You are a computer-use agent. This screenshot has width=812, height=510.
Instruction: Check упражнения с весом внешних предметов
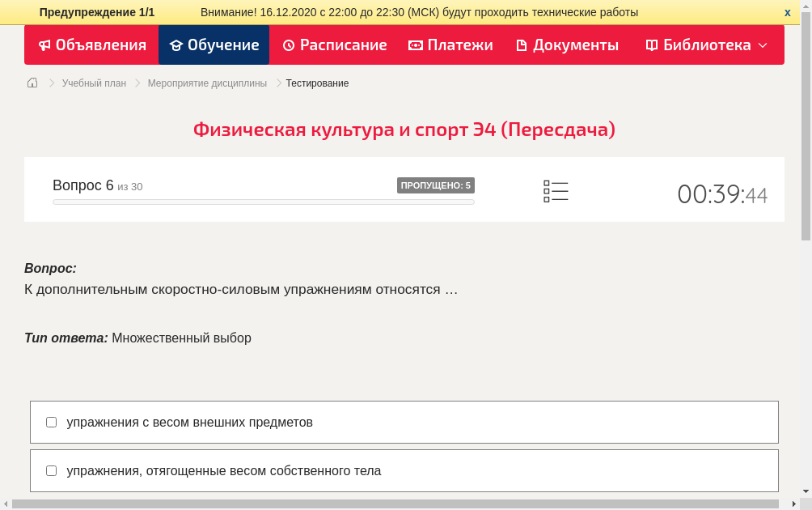(x=51, y=421)
